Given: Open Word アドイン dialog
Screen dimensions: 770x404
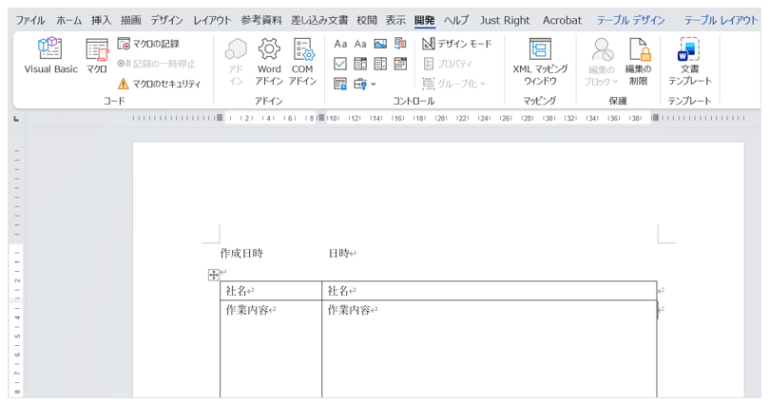Looking at the screenshot, I should [269, 62].
